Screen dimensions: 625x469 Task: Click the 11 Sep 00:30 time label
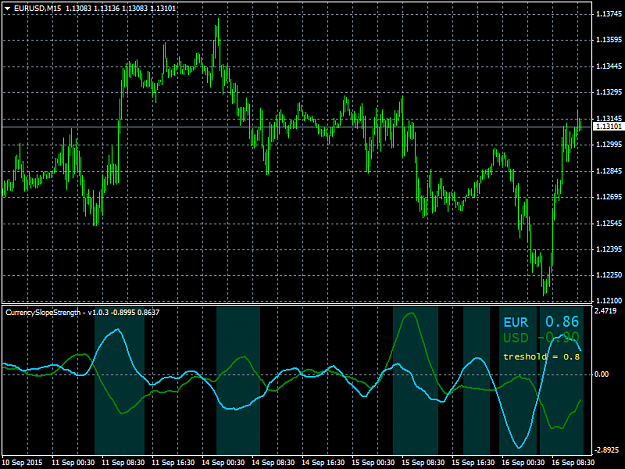click(x=73, y=463)
